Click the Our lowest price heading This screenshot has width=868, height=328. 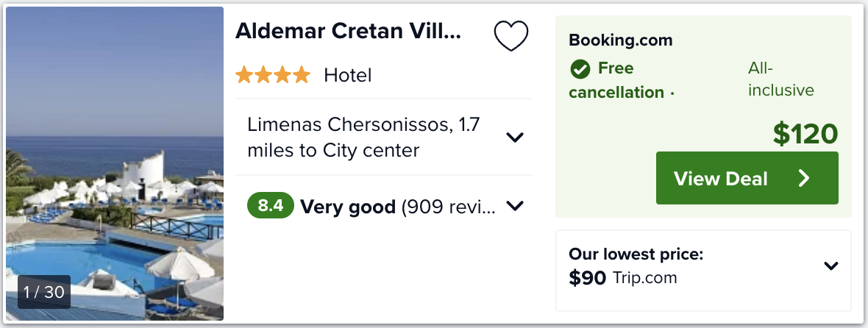point(636,254)
